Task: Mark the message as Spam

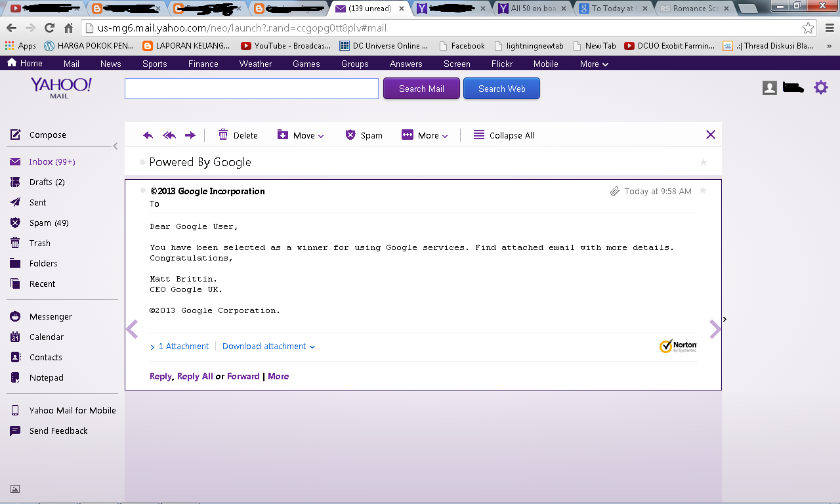Action: click(364, 135)
